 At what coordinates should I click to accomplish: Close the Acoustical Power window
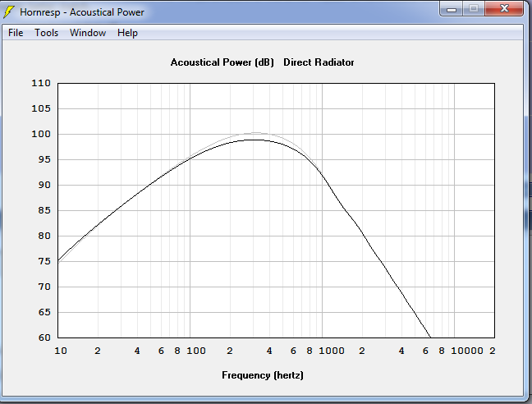click(x=504, y=8)
